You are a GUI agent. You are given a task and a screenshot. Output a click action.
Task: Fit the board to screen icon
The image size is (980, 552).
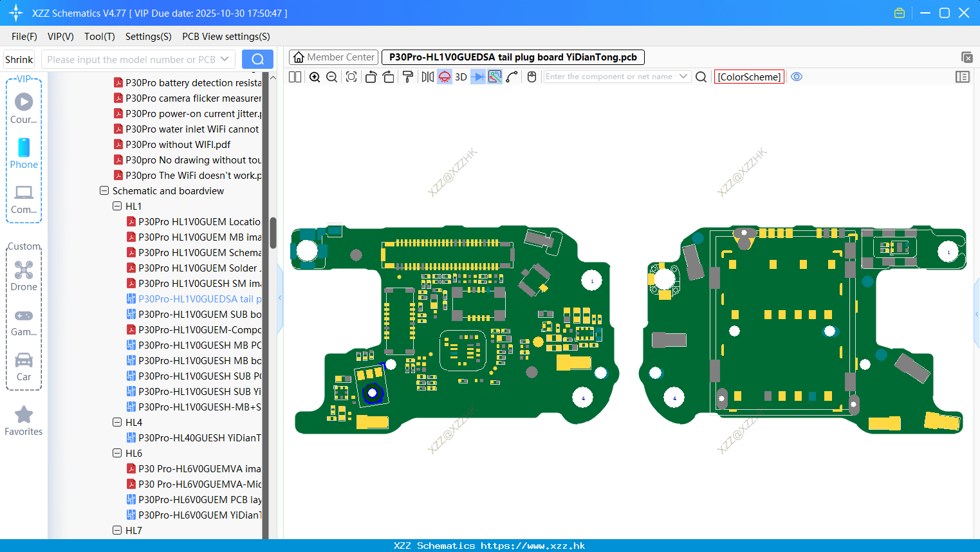(x=351, y=77)
